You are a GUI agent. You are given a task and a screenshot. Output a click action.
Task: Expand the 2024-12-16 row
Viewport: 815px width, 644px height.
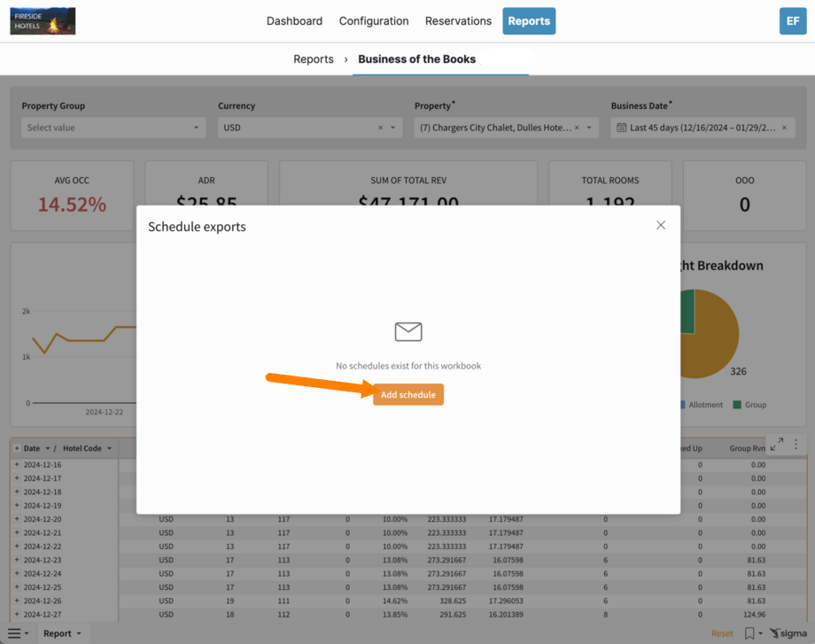(17, 465)
